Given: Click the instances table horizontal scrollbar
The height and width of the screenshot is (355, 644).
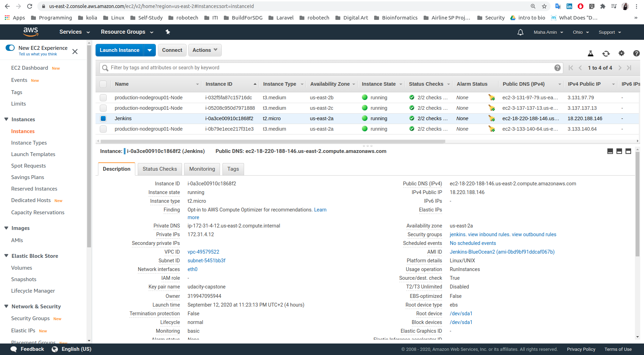Looking at the screenshot, I should tap(273, 141).
